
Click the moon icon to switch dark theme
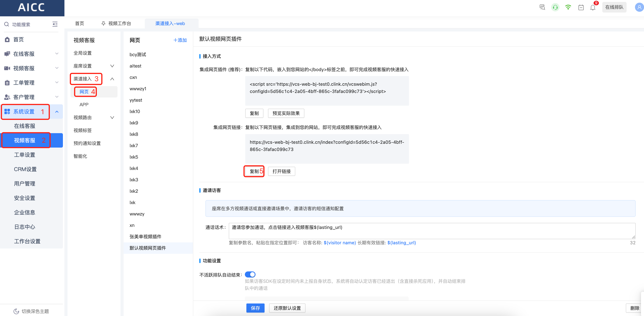pos(16,311)
